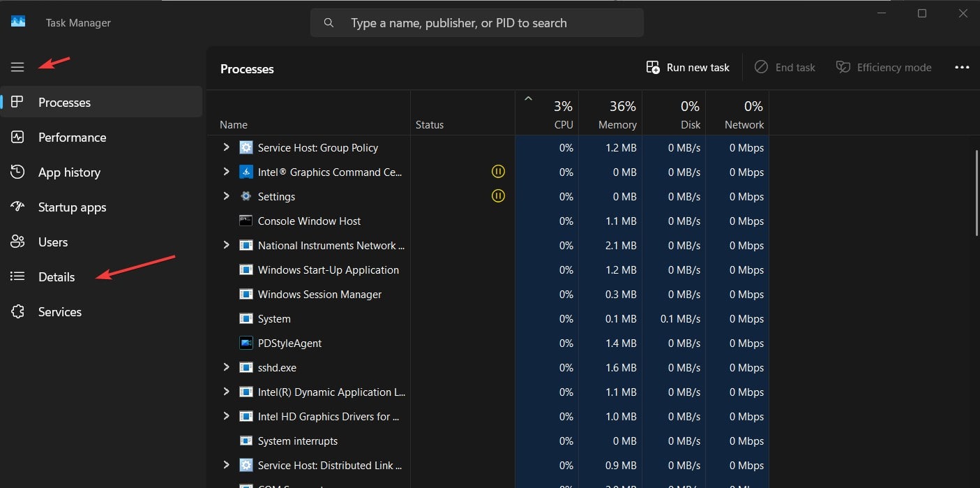The image size is (980, 488).
Task: Open Startup apps gauge icon
Action: tap(17, 207)
